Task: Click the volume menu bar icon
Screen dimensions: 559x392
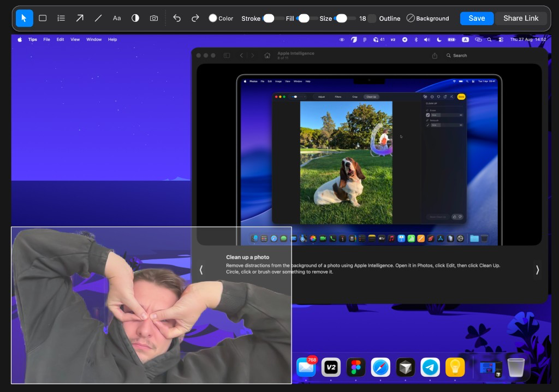Action: (x=427, y=40)
